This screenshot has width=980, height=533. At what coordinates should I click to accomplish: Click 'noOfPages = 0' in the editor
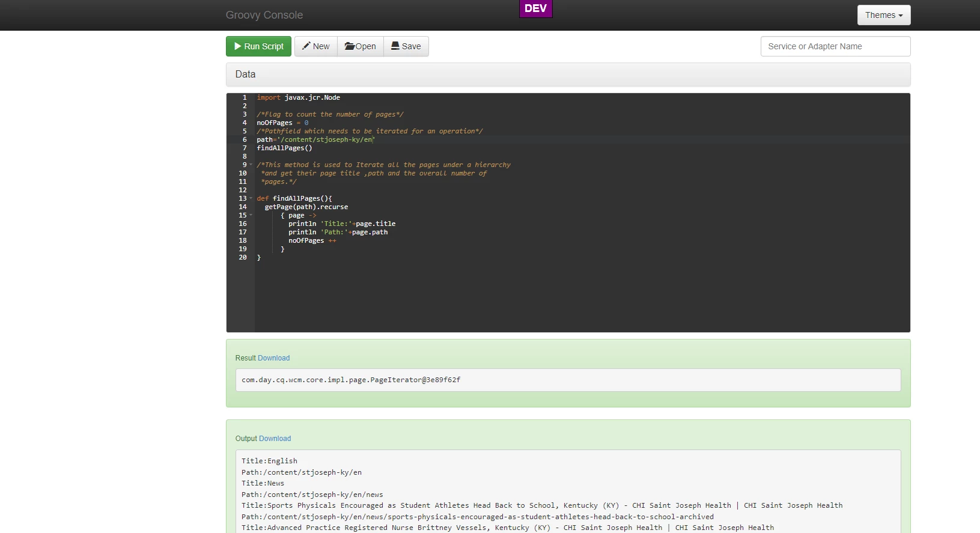pos(282,123)
